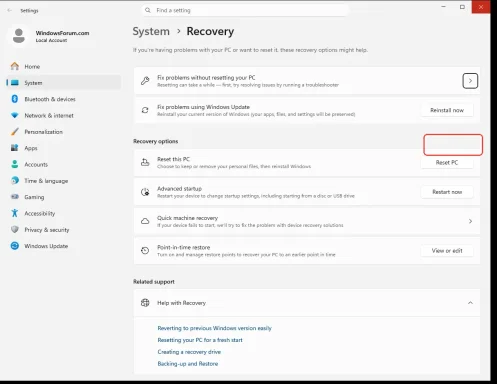The width and height of the screenshot is (497, 384).
Task: Click the Quick machine recovery cloud icon
Action: pyautogui.click(x=145, y=221)
